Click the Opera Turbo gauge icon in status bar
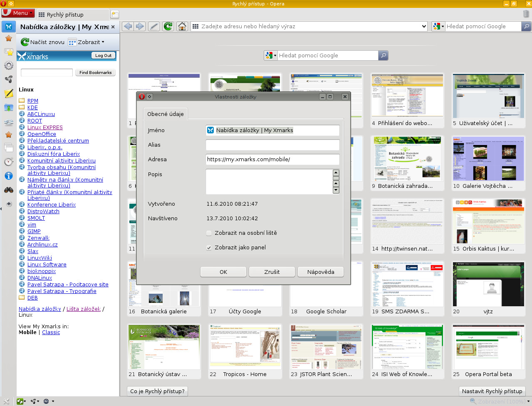The image size is (532, 406). (x=46, y=401)
